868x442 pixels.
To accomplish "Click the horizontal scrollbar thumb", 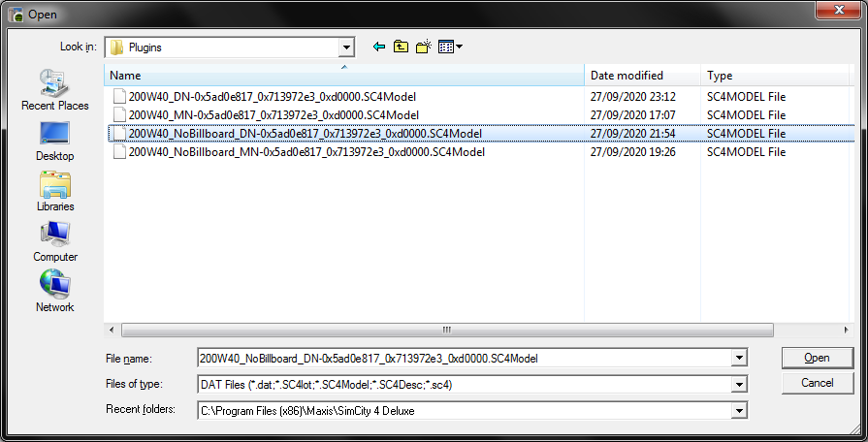I will [x=447, y=330].
